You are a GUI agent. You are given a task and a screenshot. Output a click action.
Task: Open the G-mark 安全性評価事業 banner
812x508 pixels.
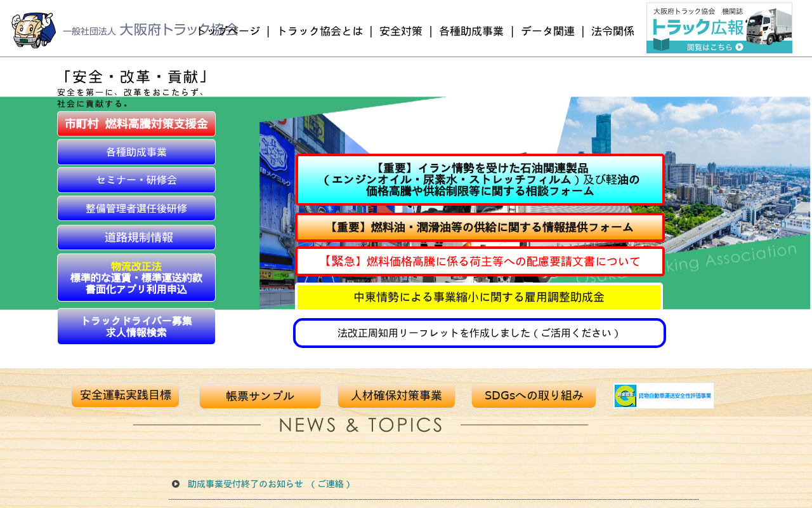pos(664,396)
